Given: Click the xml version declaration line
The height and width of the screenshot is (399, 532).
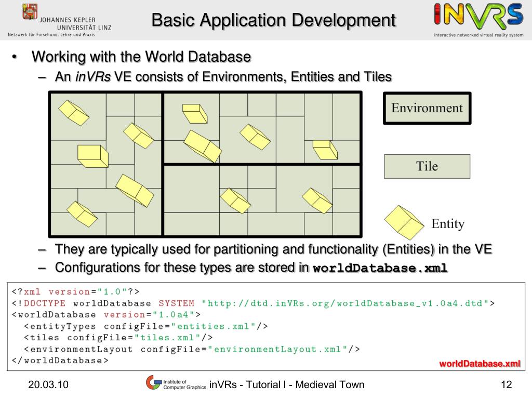Looking at the screenshot, I should point(75,292).
